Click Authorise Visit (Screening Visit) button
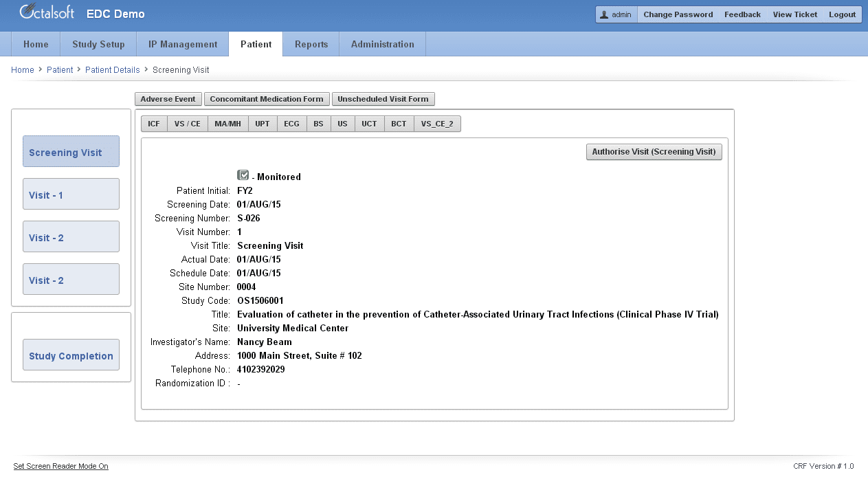Image resolution: width=868 pixels, height=477 pixels. point(654,152)
